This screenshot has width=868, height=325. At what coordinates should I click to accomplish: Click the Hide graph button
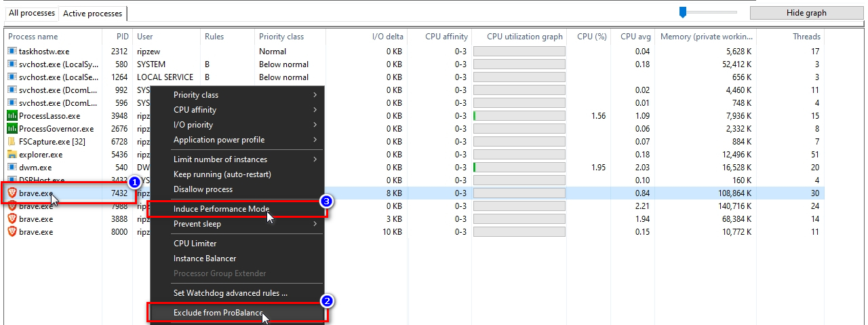pos(806,13)
